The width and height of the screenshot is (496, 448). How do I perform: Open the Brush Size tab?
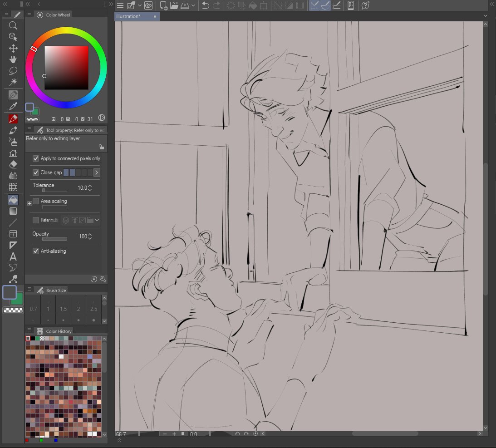click(x=52, y=290)
